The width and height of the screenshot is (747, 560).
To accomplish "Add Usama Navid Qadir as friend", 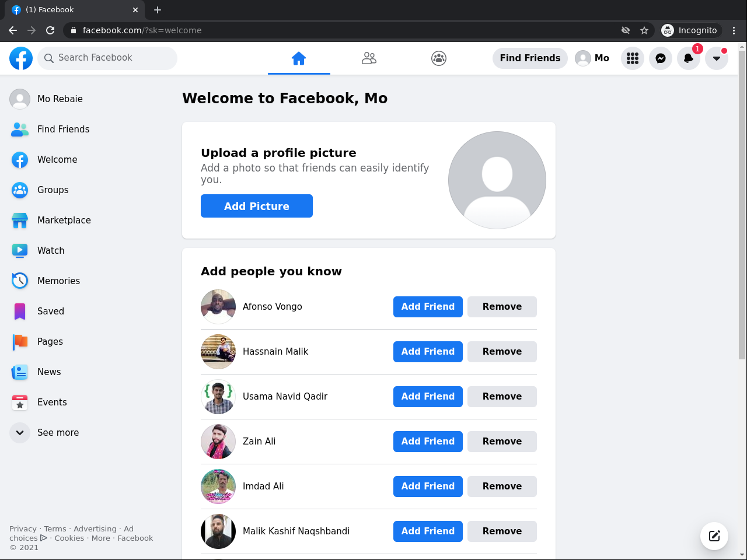I will 428,397.
